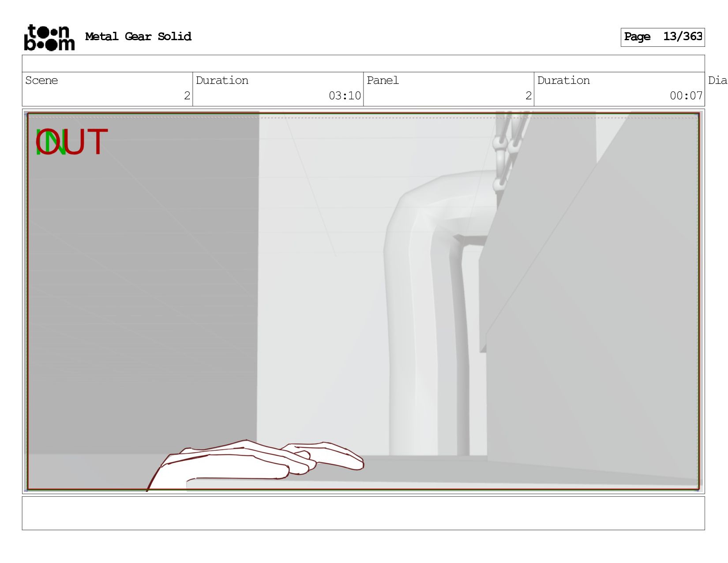Click the scene duration value '03:10'
This screenshot has height=563, width=728.
(x=345, y=95)
